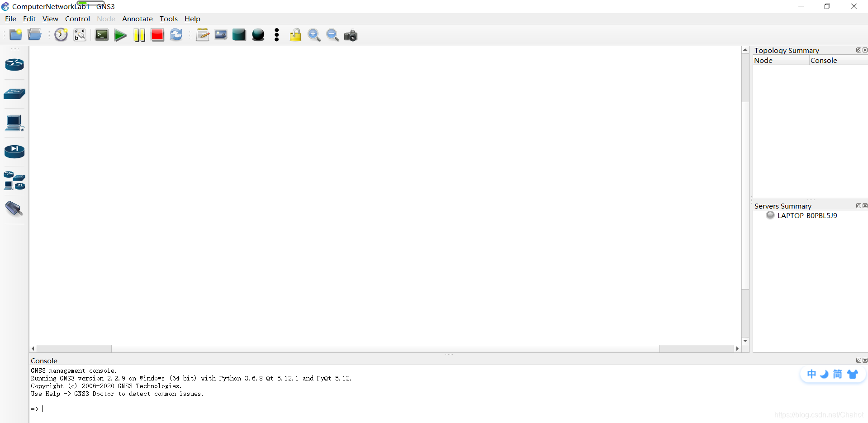Show or hide interface labels
Image resolution: width=868 pixels, height=423 pixels.
(x=80, y=35)
